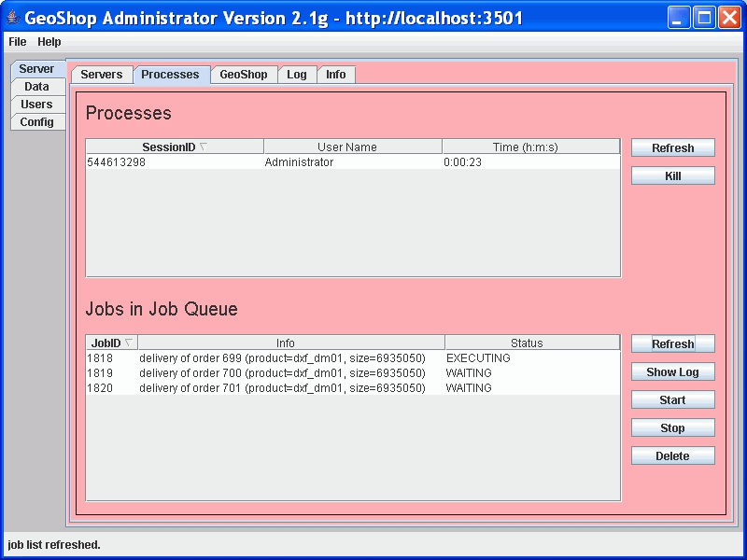Select job 1820 ID cell
The width and height of the screenshot is (747, 560).
112,388
